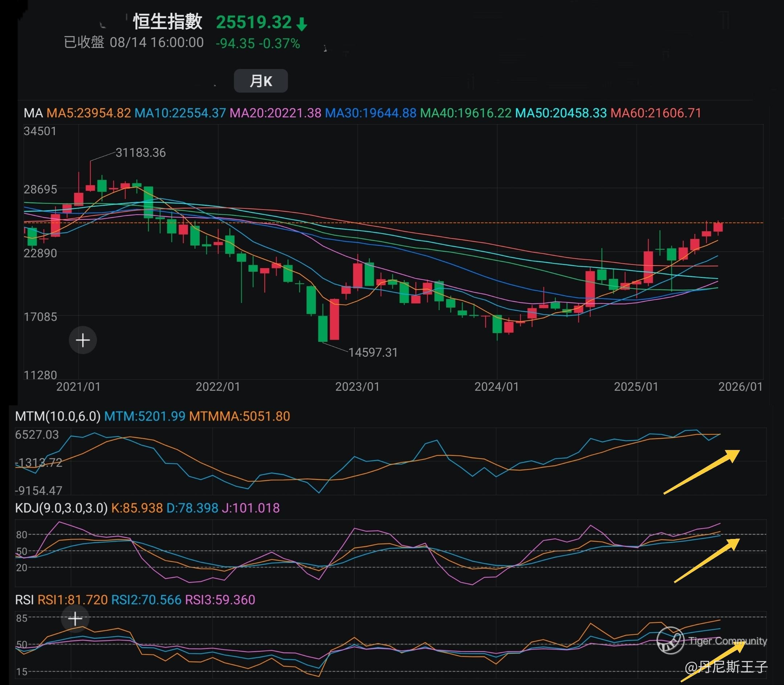
Task: Click the tall red candle above the 14597.31 low
Action: click(x=334, y=320)
